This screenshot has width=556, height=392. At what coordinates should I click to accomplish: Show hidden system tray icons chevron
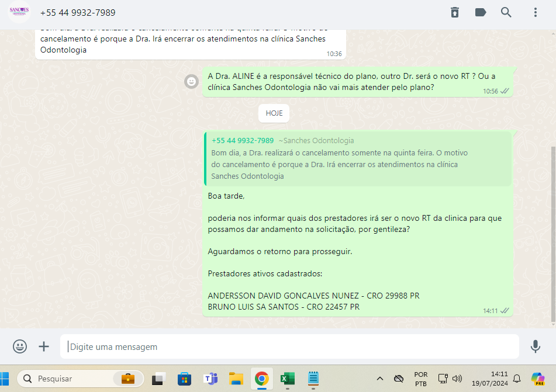pyautogui.click(x=380, y=379)
